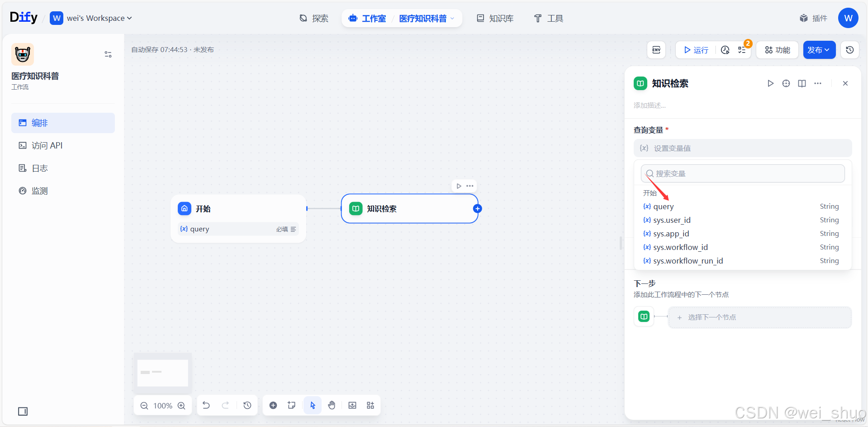Open user avatar W menu

[848, 18]
